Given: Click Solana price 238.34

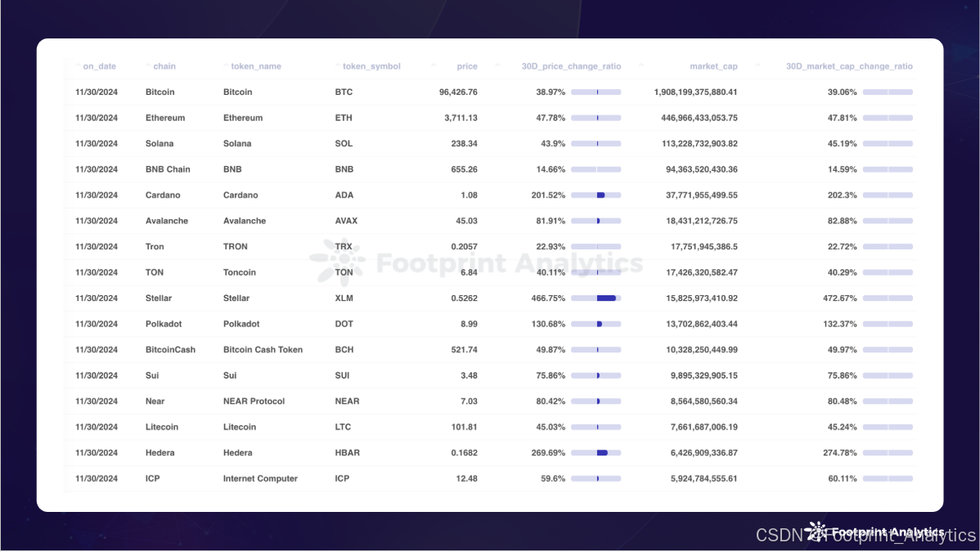Looking at the screenshot, I should (464, 143).
